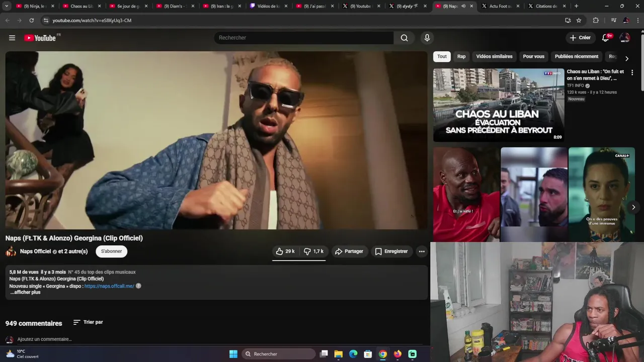The height and width of the screenshot is (362, 644).
Task: Switch to the 6e jour de g tab
Action: [x=128, y=6]
